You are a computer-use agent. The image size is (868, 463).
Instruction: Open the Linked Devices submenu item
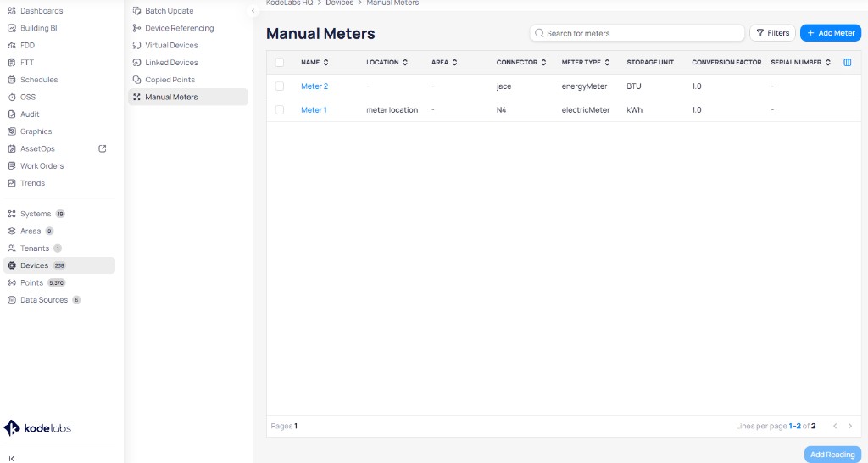tap(188, 63)
